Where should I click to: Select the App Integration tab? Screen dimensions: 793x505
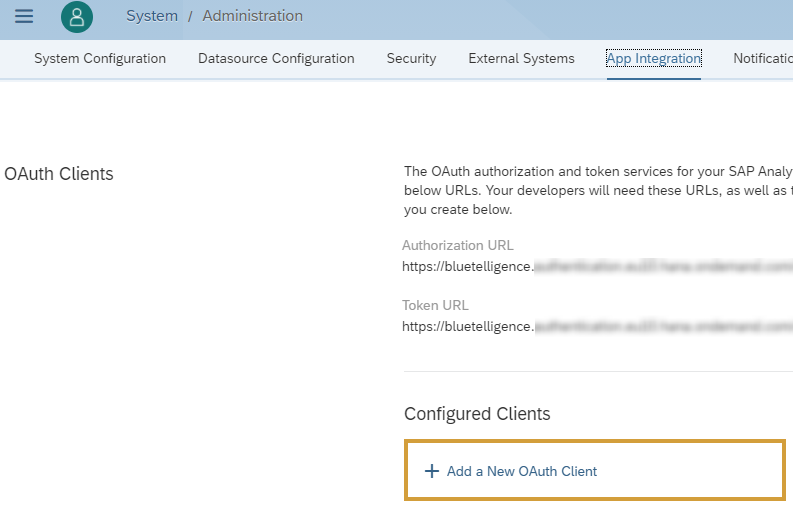(653, 59)
